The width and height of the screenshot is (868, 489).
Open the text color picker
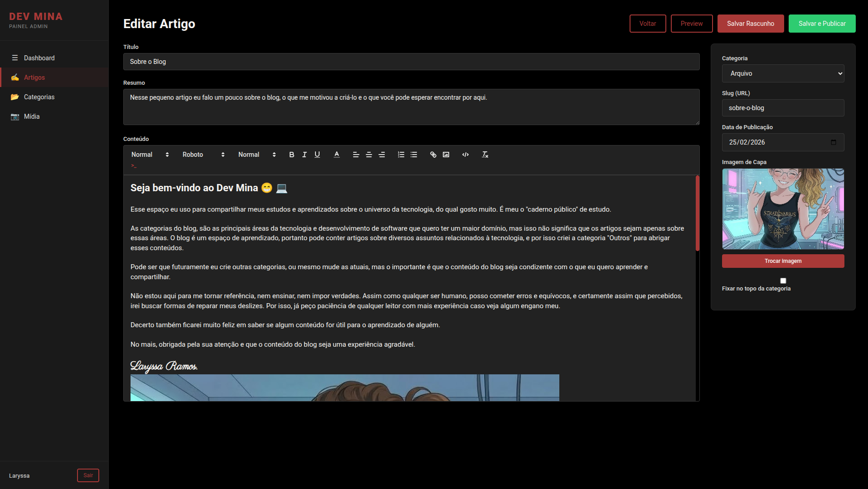click(x=337, y=155)
